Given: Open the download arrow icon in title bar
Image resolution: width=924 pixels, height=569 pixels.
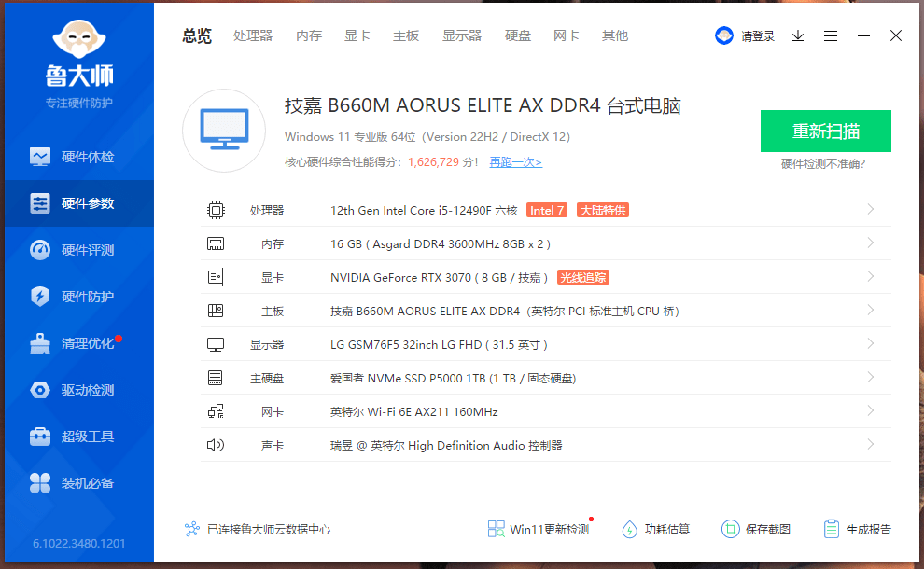Looking at the screenshot, I should tap(798, 35).
